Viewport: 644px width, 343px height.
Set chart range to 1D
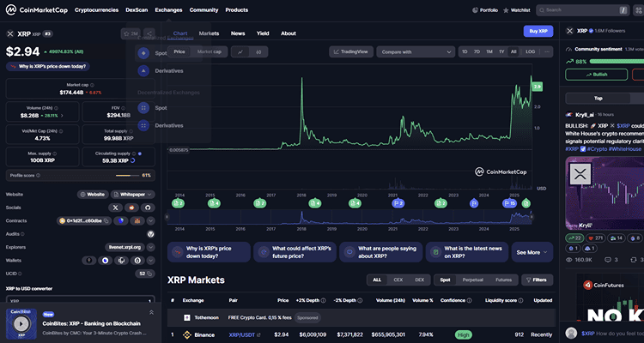click(x=465, y=51)
